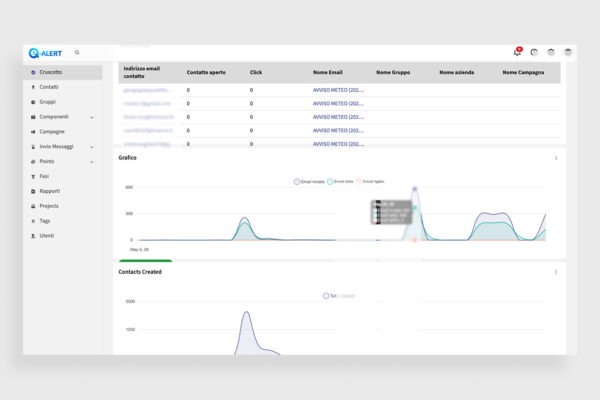
Task: Expand the Points submenu chevron
Action: [92, 162]
